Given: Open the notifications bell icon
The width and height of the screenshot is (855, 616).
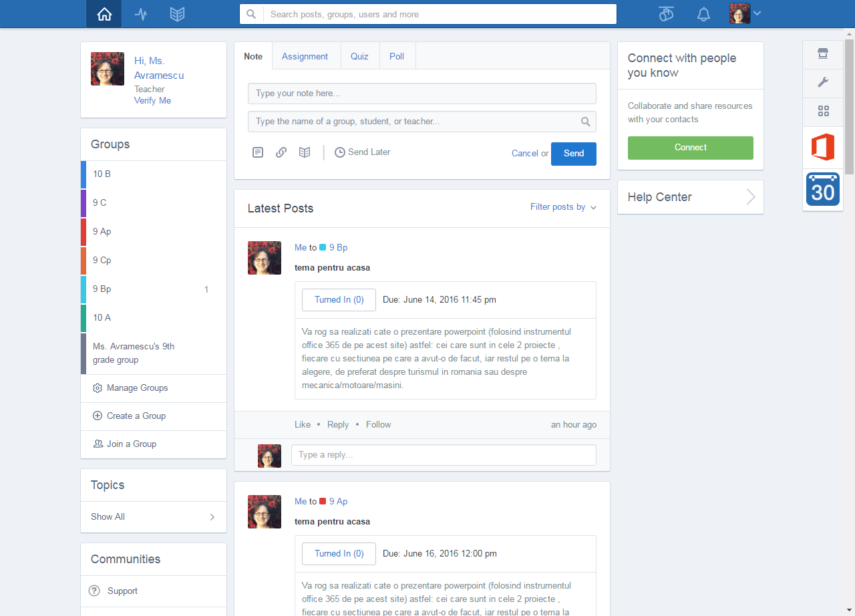Looking at the screenshot, I should 703,14.
